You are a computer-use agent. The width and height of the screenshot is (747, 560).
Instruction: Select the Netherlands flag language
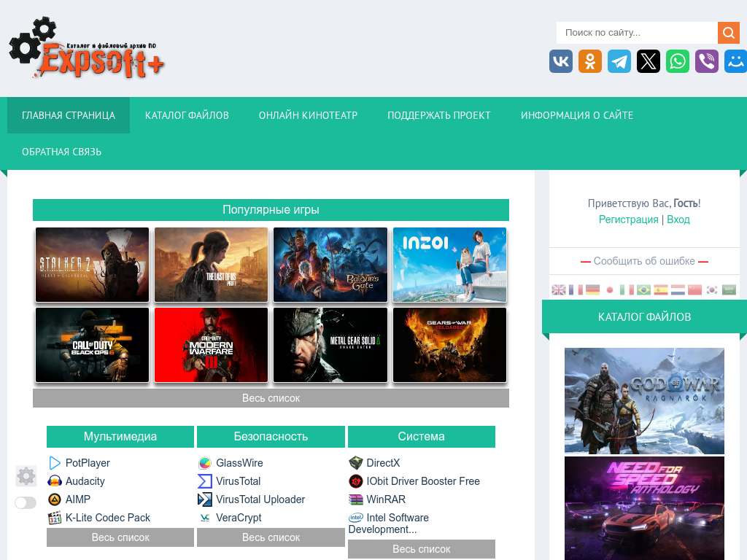coord(678,289)
